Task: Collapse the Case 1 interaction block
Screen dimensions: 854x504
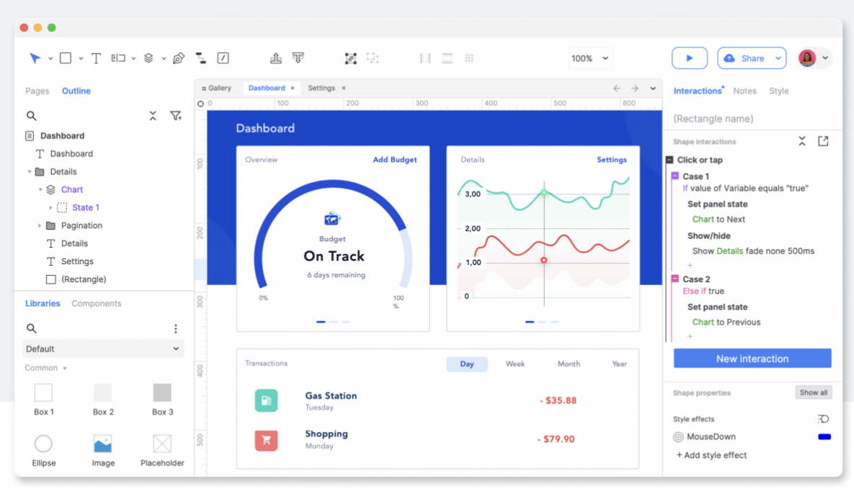Action: point(675,176)
